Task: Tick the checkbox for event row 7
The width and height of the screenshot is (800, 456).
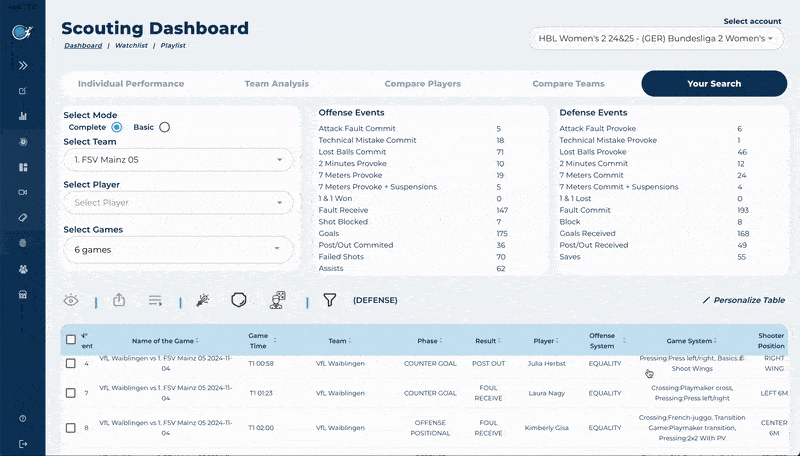Action: (70, 393)
